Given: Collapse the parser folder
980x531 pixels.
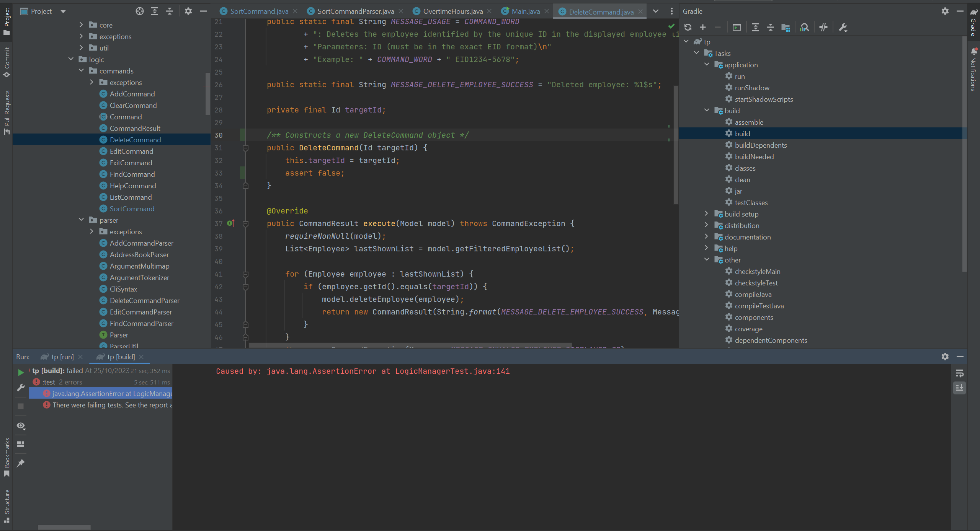Looking at the screenshot, I should [81, 220].
